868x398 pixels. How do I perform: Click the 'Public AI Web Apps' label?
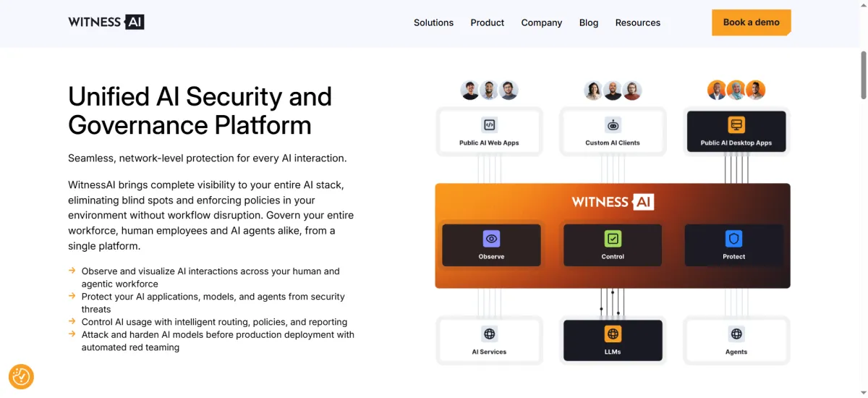pyautogui.click(x=489, y=143)
